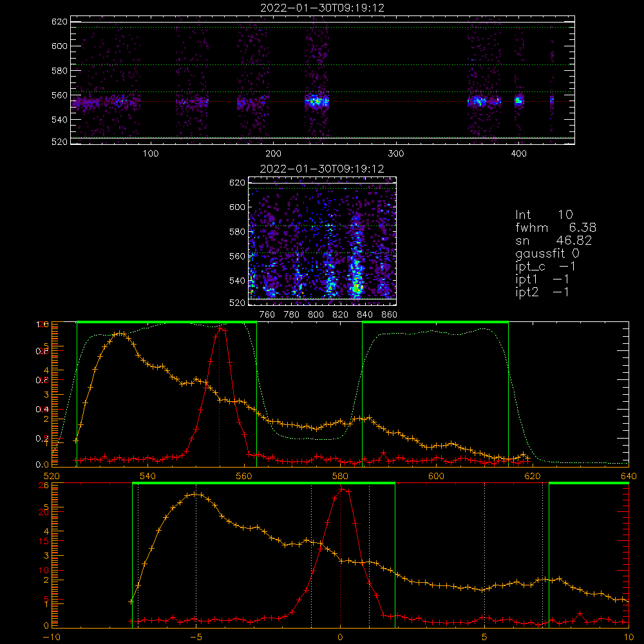644x644 pixels.
Task: Click x-axis label 820 under middle image
Action: pos(341,315)
